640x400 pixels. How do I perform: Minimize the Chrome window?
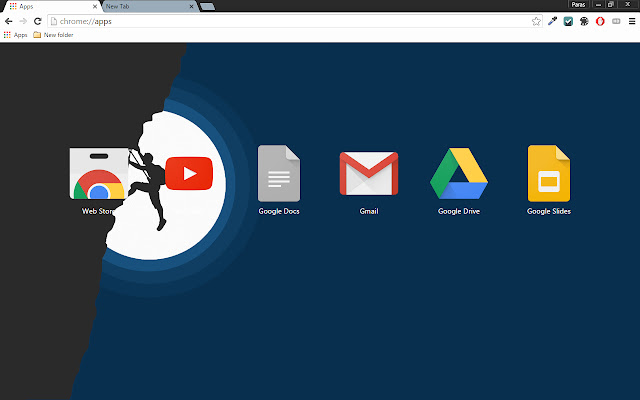point(598,4)
